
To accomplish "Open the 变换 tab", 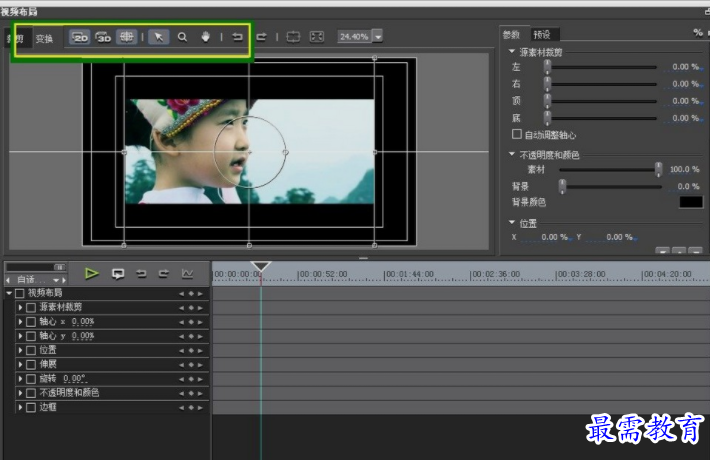I will pyautogui.click(x=44, y=39).
